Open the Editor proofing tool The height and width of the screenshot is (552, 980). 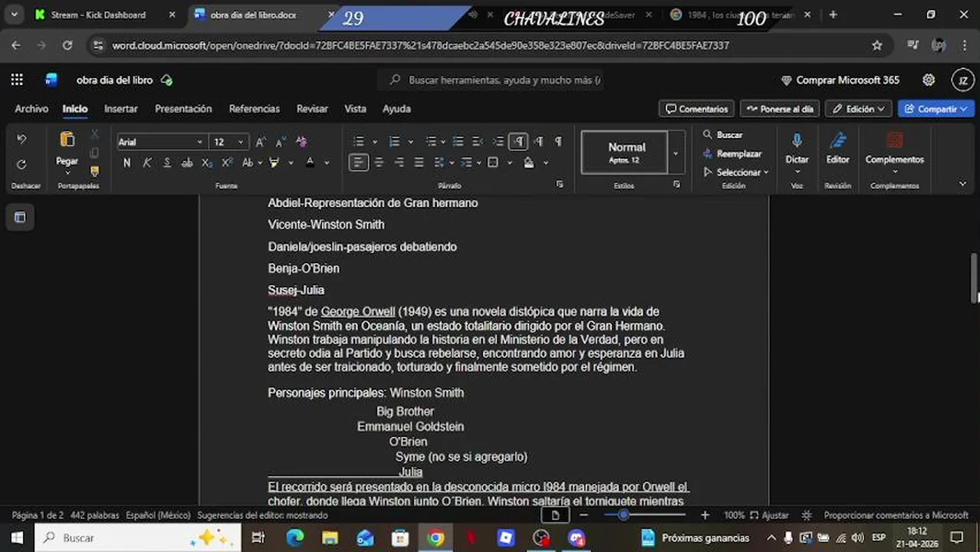[837, 149]
